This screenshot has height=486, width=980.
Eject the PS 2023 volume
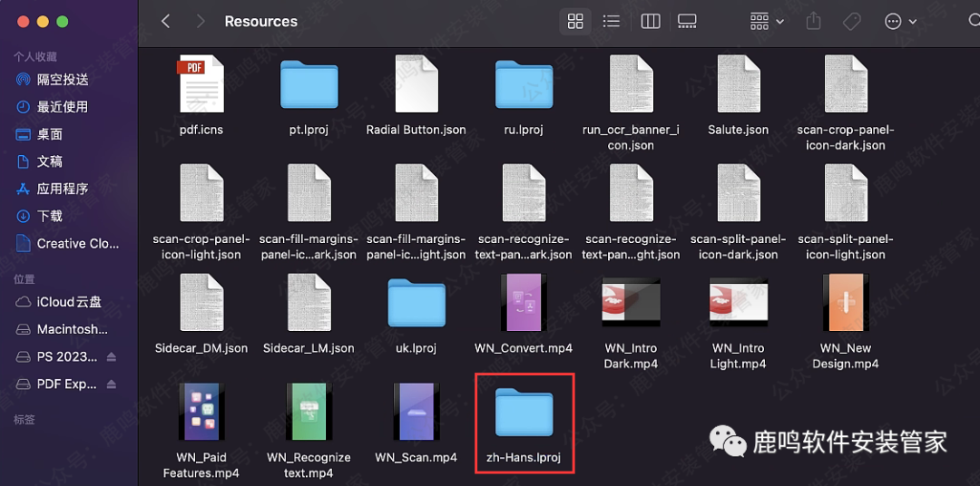pos(112,357)
